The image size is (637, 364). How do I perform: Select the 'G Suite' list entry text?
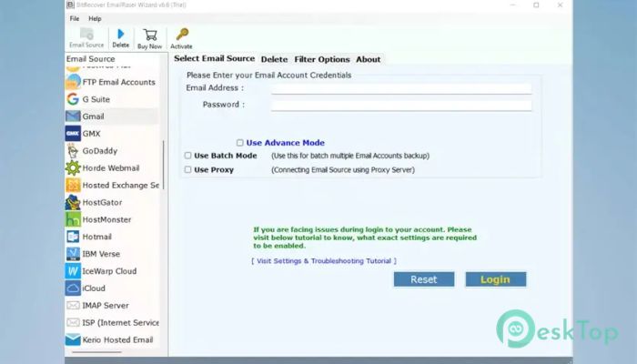(96, 99)
